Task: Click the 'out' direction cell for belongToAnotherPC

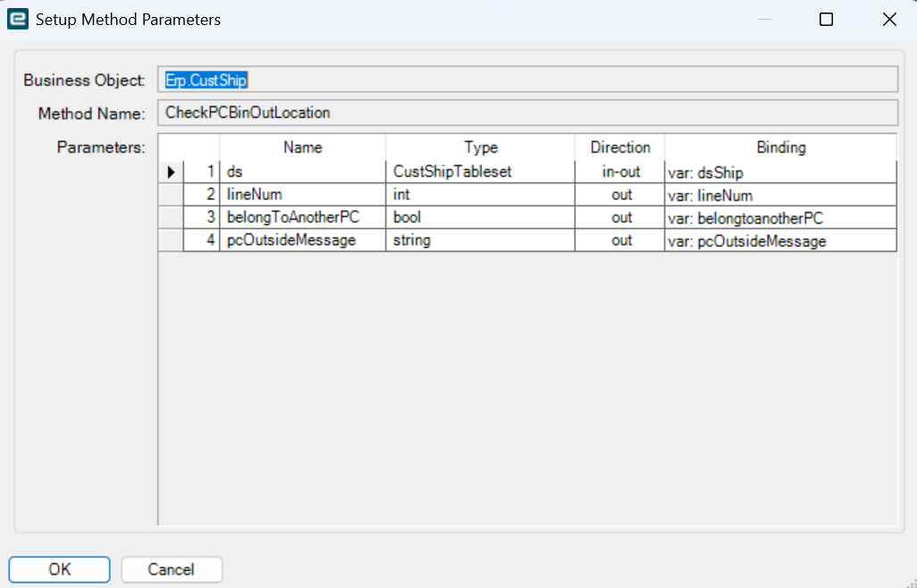Action: pyautogui.click(x=620, y=217)
